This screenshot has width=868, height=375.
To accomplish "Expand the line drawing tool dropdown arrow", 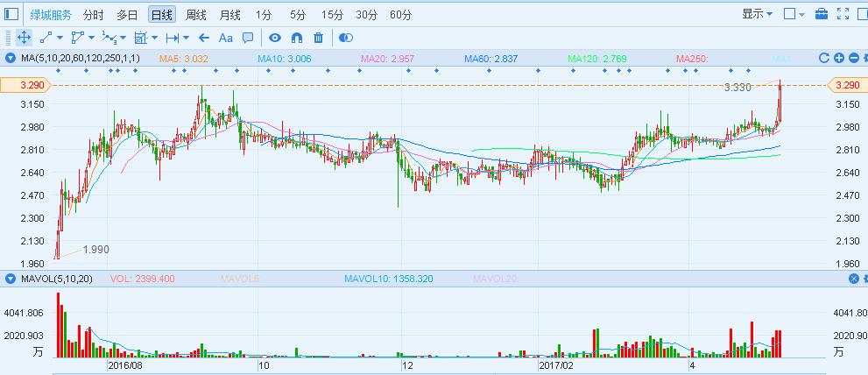I will click(x=60, y=38).
